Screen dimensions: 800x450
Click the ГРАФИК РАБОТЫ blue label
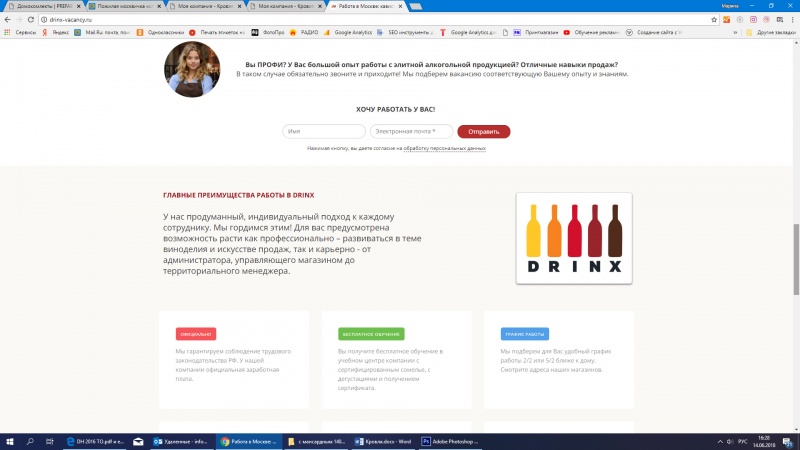click(x=524, y=334)
